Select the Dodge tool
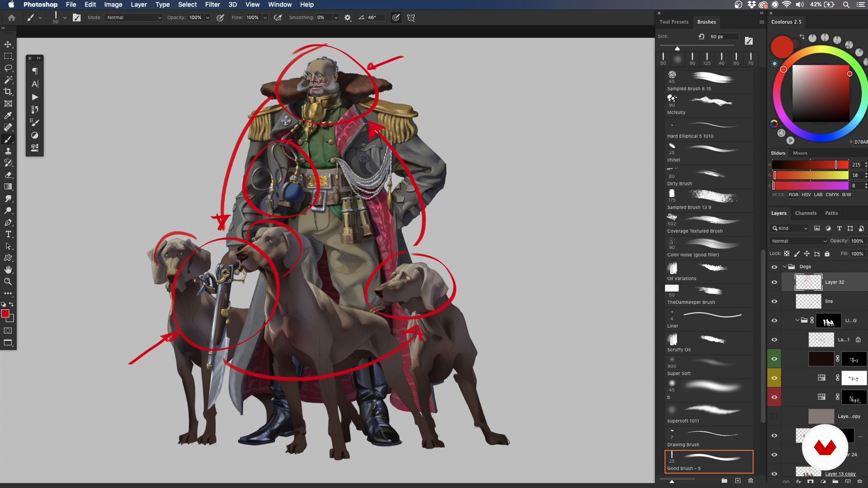The height and width of the screenshot is (488, 868). tap(8, 211)
